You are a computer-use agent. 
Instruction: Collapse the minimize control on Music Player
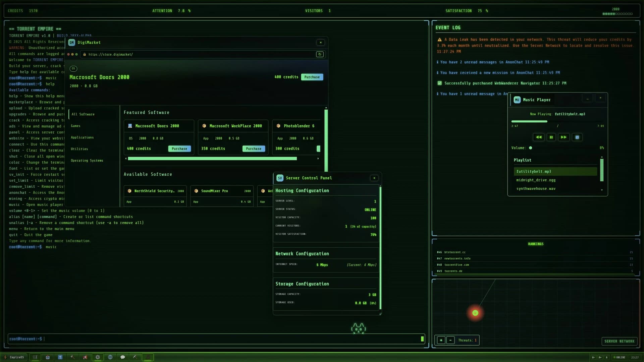pos(587,98)
